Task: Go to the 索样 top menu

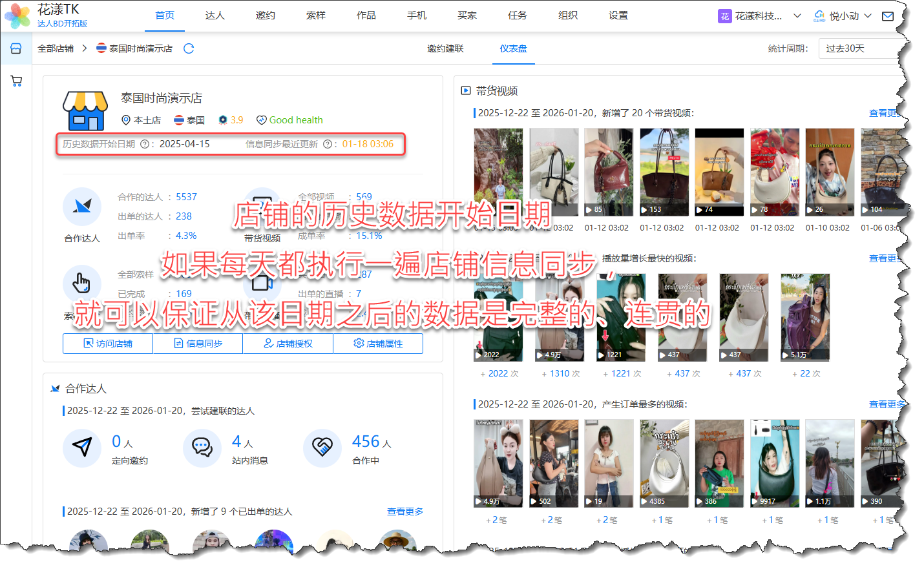Action: click(x=316, y=16)
